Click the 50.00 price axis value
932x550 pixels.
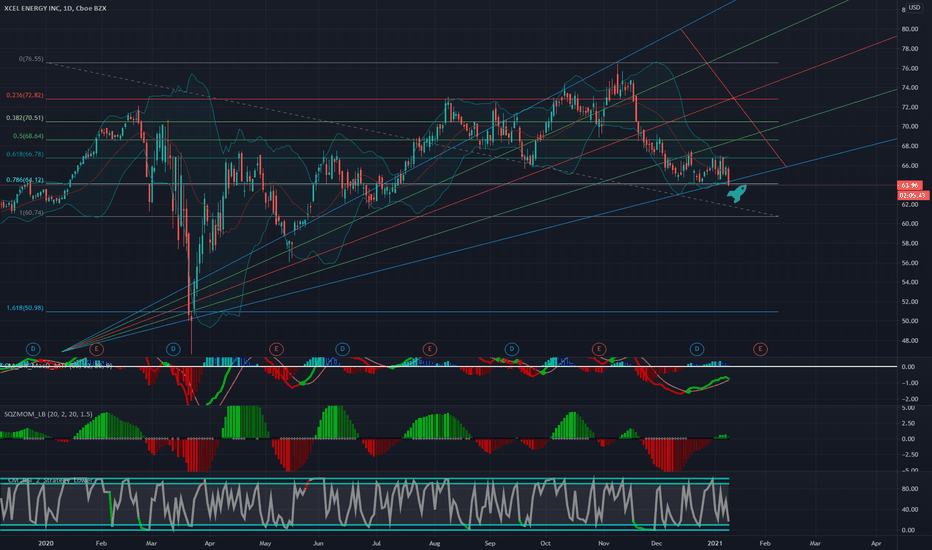point(909,321)
